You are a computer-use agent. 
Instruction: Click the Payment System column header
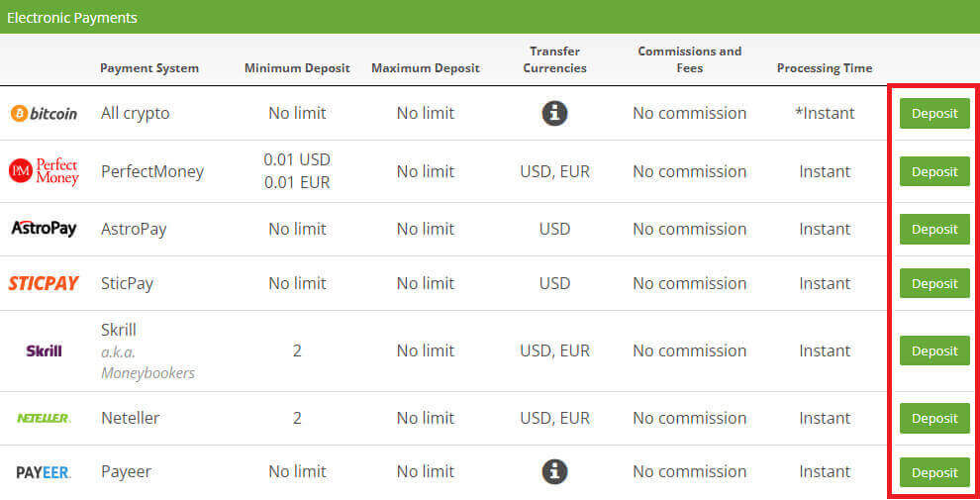[149, 68]
